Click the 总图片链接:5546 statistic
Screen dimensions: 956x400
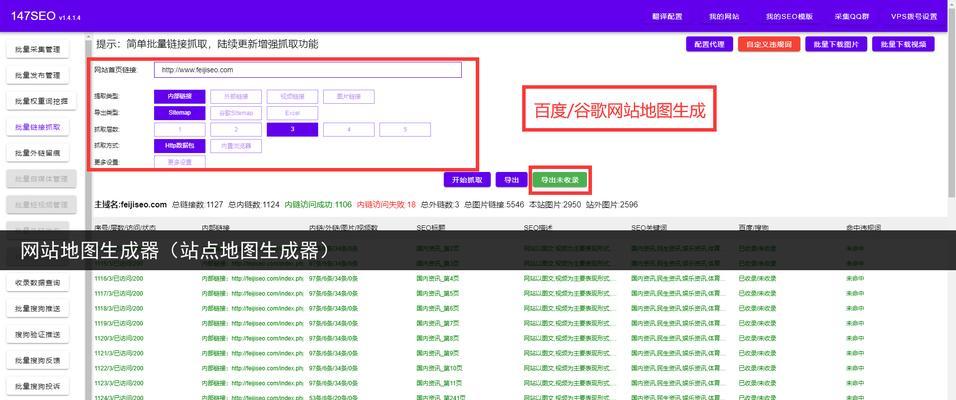coord(494,204)
